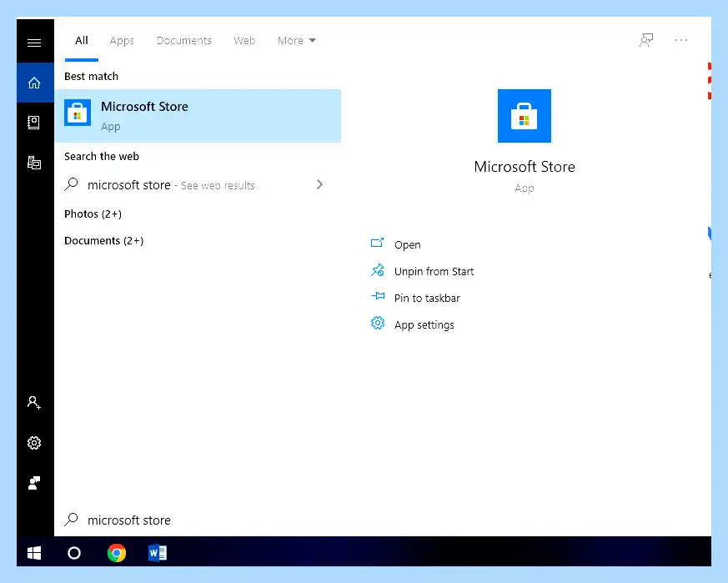Expand Photos (2+) results

point(93,214)
